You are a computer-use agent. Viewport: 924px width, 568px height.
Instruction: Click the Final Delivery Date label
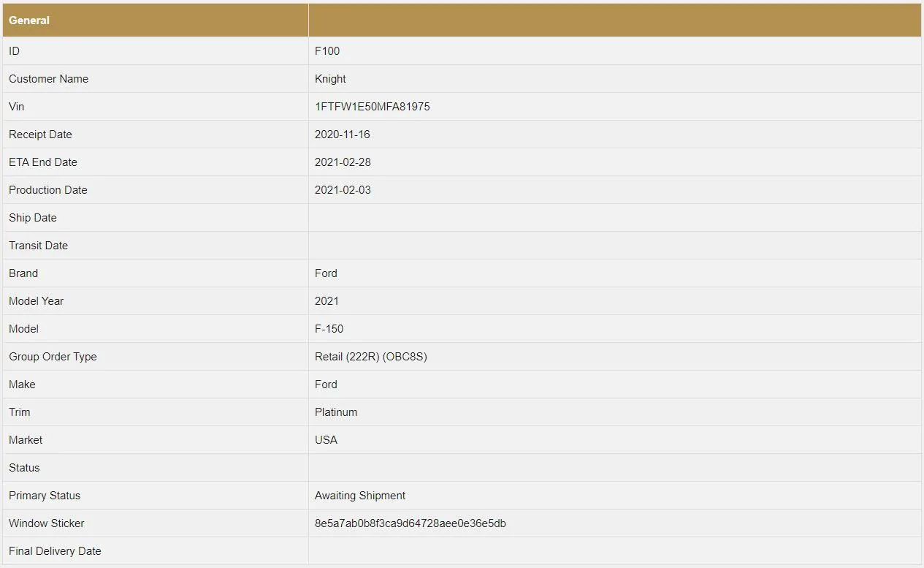55,551
